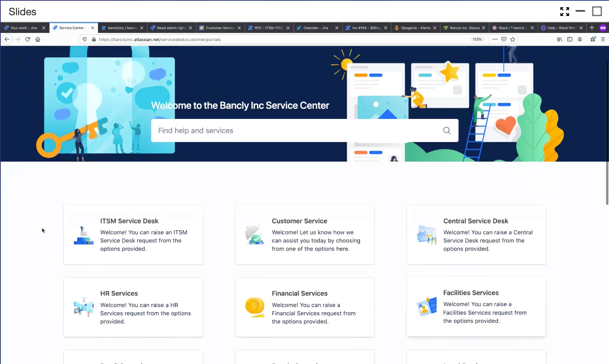Viewport: 609px width, 364px height.
Task: Reload the Service Center page
Action: click(x=28, y=39)
